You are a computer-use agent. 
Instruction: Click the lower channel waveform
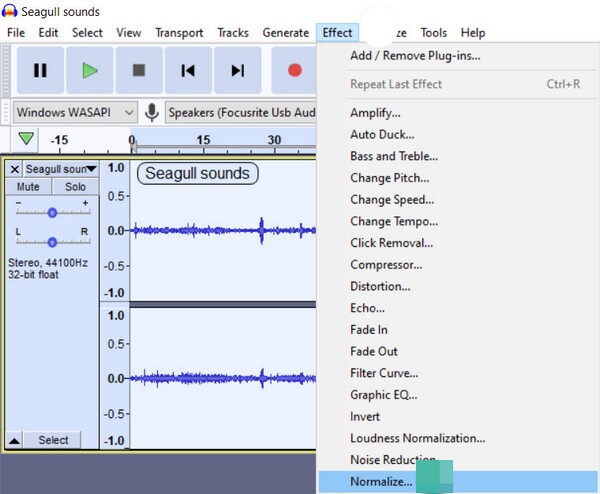pyautogui.click(x=223, y=378)
